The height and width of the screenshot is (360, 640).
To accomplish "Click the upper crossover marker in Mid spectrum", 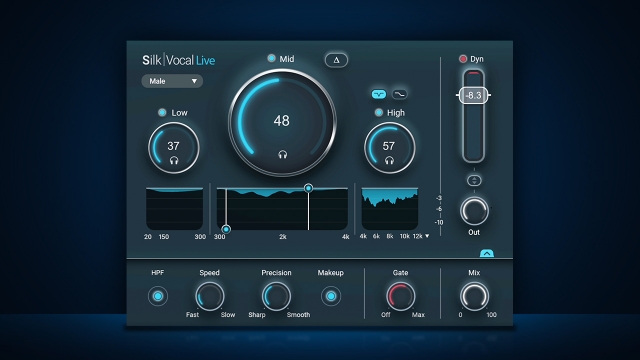I will click(x=309, y=188).
